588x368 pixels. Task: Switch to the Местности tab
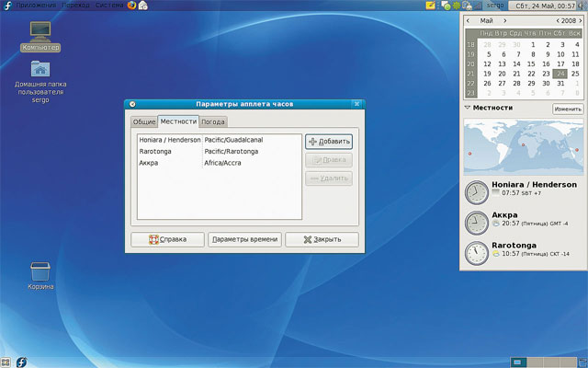tap(178, 121)
